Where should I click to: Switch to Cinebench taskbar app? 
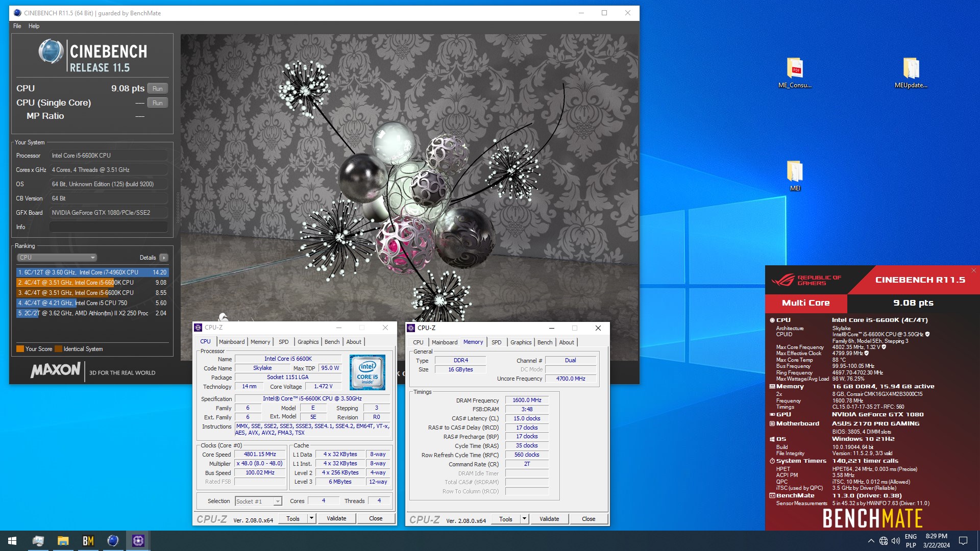point(113,541)
